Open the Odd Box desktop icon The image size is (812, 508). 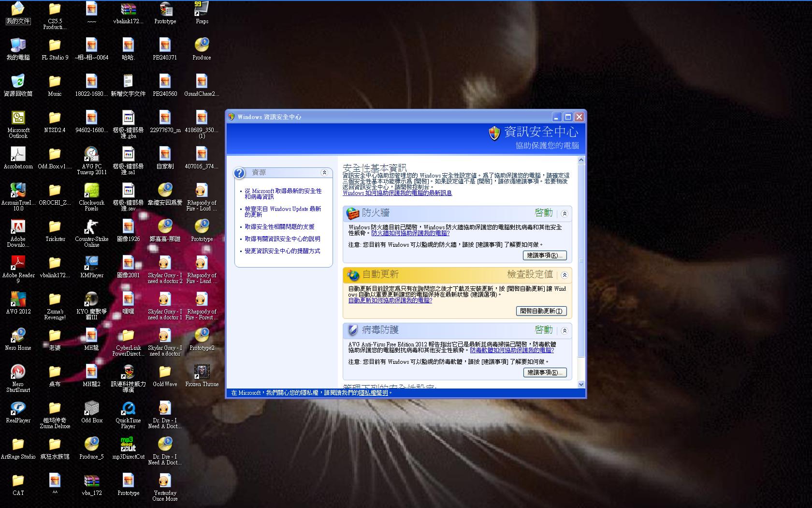coord(92,412)
